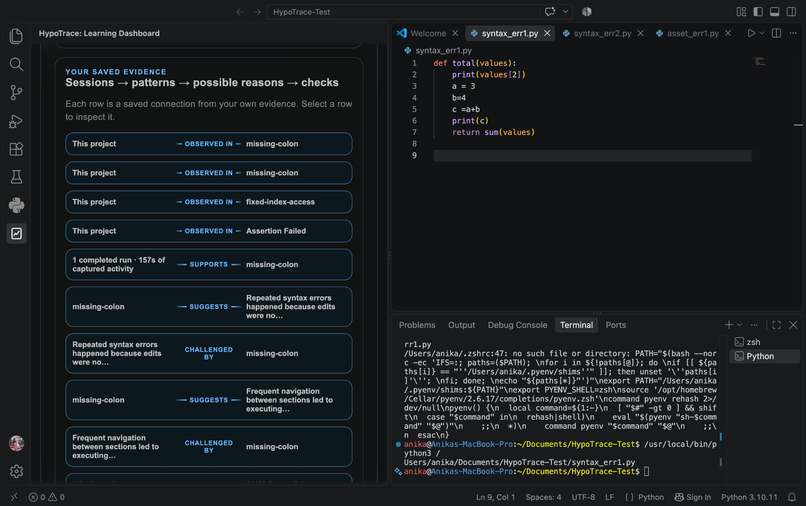Select missing-colon suggests Repeated syntax errors row
The height and width of the screenshot is (506, 806).
point(209,306)
